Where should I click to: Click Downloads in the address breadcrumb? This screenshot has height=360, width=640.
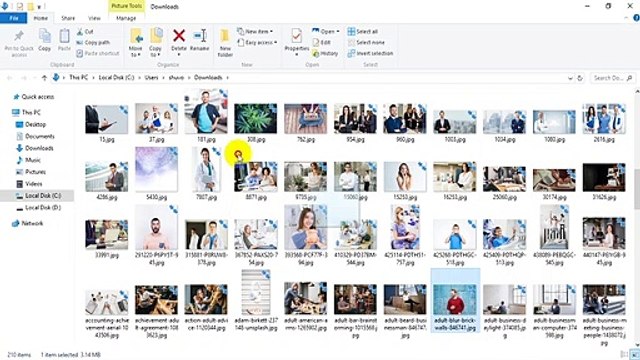click(x=208, y=78)
